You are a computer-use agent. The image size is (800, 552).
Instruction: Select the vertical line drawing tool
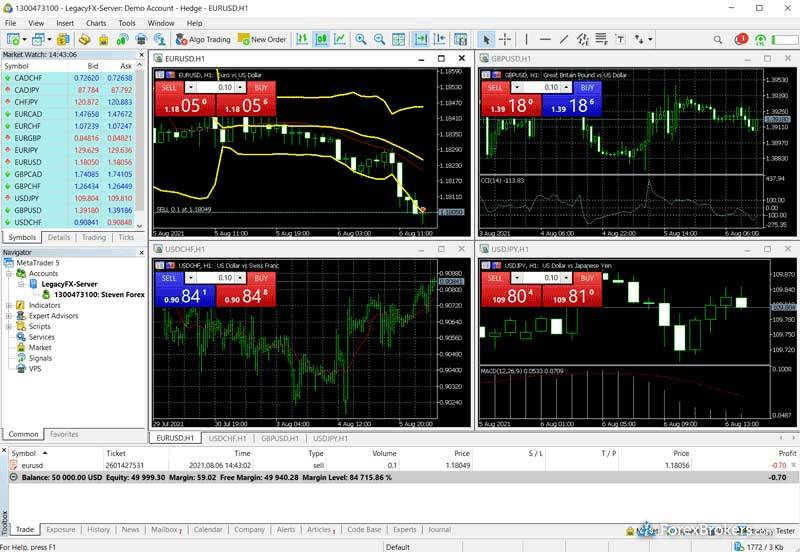[526, 39]
